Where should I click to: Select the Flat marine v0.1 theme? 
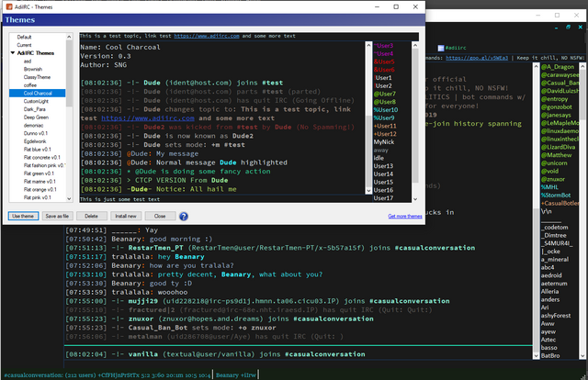click(x=40, y=182)
